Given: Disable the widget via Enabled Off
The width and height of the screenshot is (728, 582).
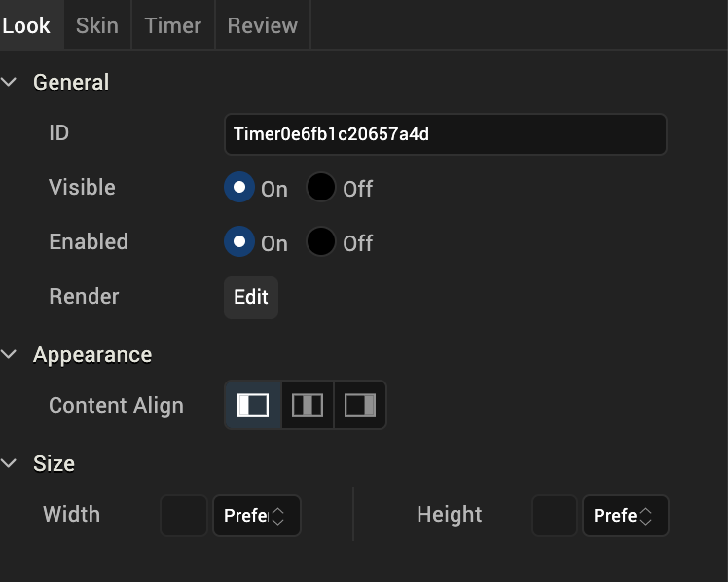Looking at the screenshot, I should pyautogui.click(x=321, y=242).
